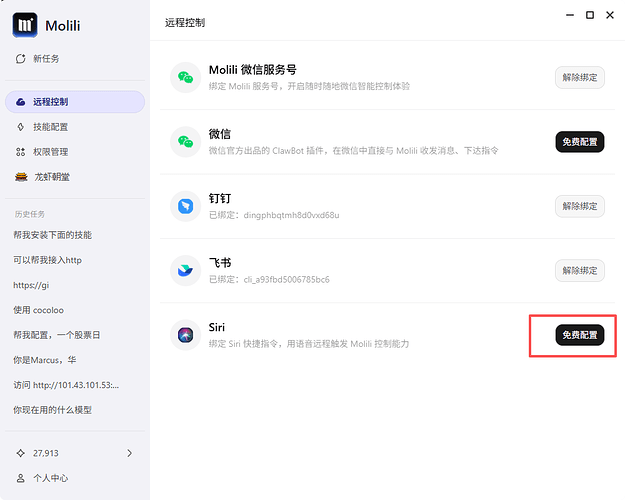Click the permission management grid icon
This screenshot has height=500, width=625.
click(21, 152)
